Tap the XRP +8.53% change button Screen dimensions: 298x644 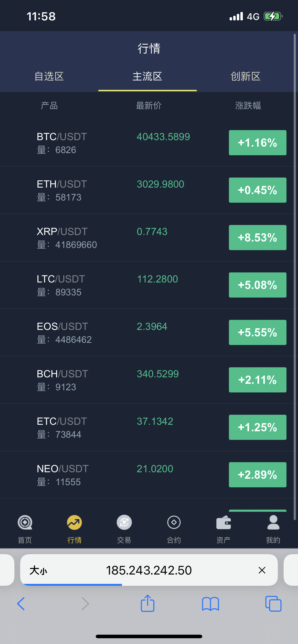click(x=257, y=237)
